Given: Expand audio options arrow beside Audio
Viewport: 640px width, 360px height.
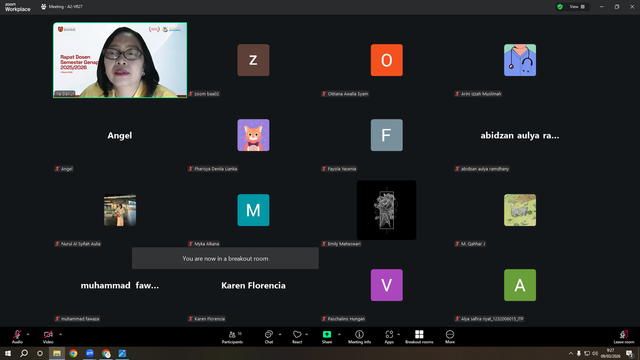Looking at the screenshot, I should pyautogui.click(x=28, y=334).
